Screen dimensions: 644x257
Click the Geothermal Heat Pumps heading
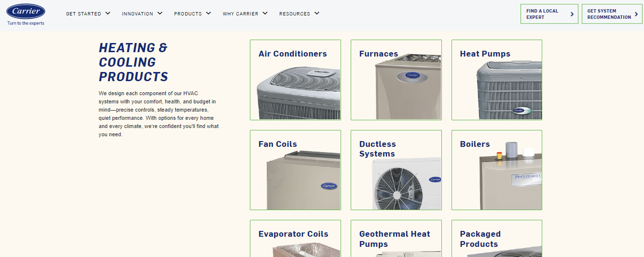[395, 239]
